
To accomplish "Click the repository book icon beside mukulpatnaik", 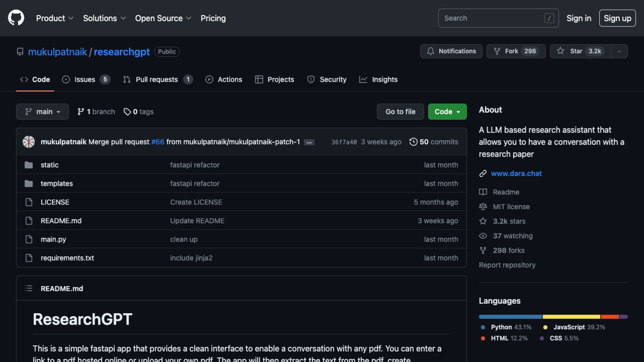I will click(x=20, y=52).
